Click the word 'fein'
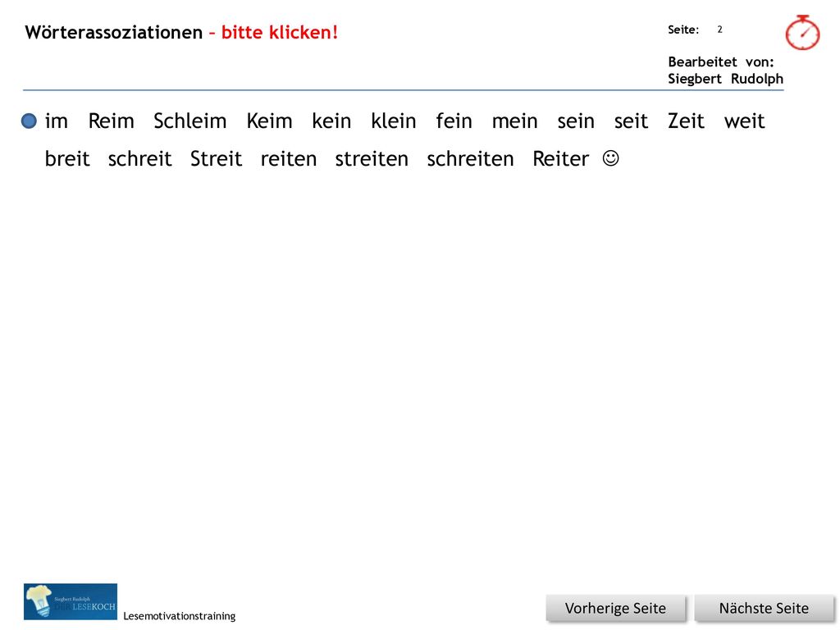Image resolution: width=840 pixels, height=630 pixels. click(454, 121)
